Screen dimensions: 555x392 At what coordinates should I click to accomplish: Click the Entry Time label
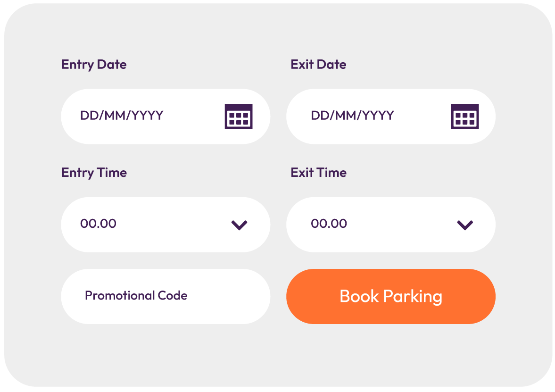tap(94, 173)
